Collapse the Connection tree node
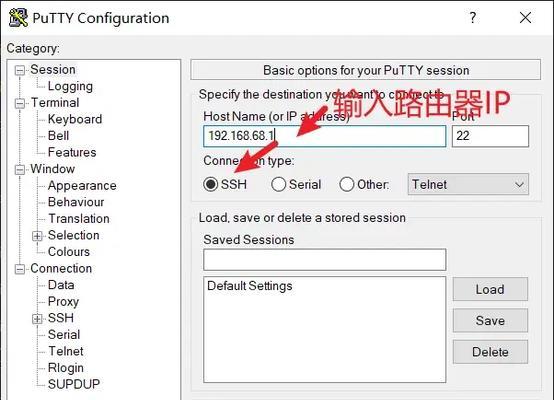The width and height of the screenshot is (554, 400). click(x=20, y=269)
